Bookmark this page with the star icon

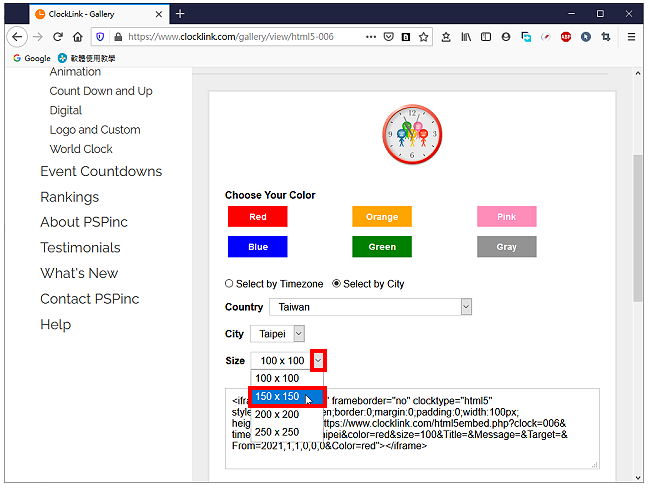(x=423, y=37)
